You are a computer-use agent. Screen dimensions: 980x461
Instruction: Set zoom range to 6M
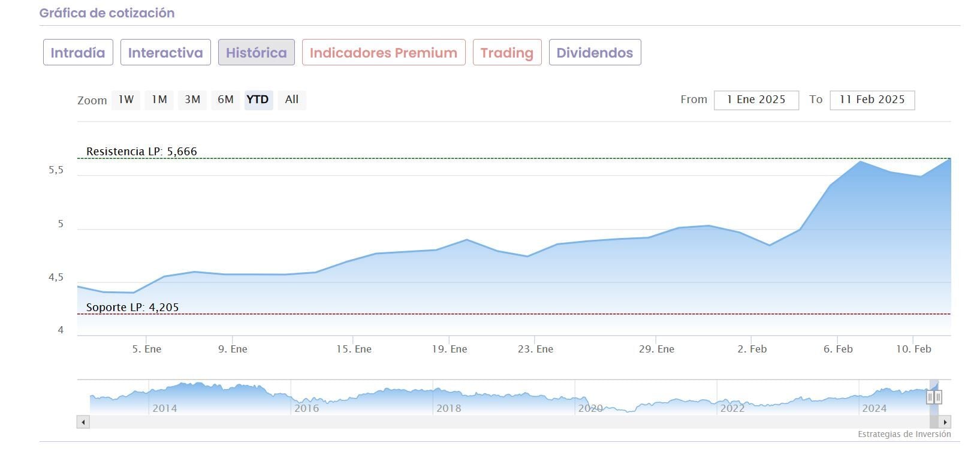pyautogui.click(x=225, y=100)
